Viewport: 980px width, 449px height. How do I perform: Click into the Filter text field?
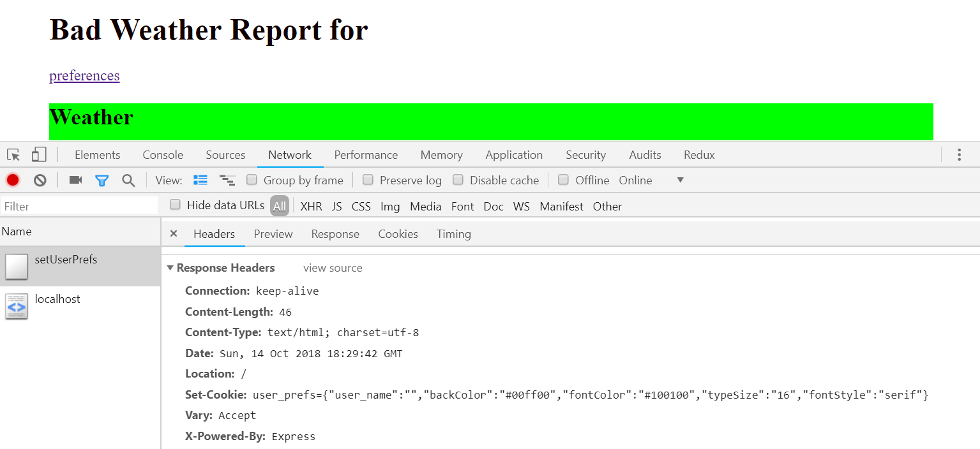pos(79,206)
